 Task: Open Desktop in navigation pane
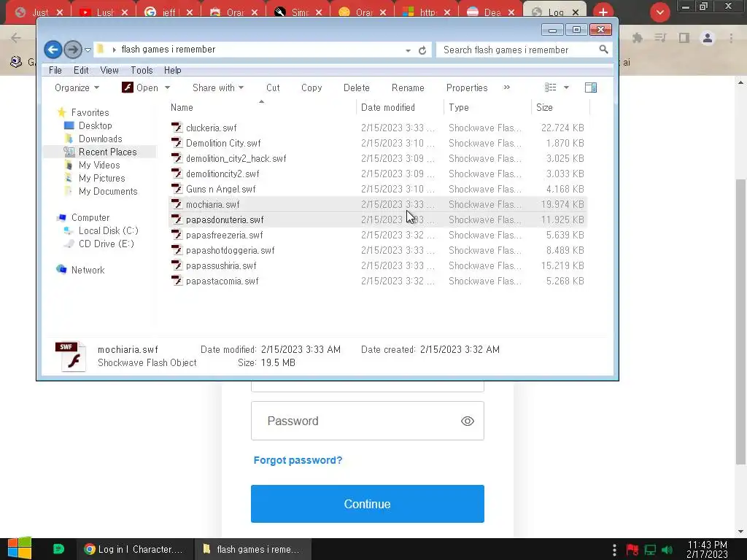click(88, 125)
